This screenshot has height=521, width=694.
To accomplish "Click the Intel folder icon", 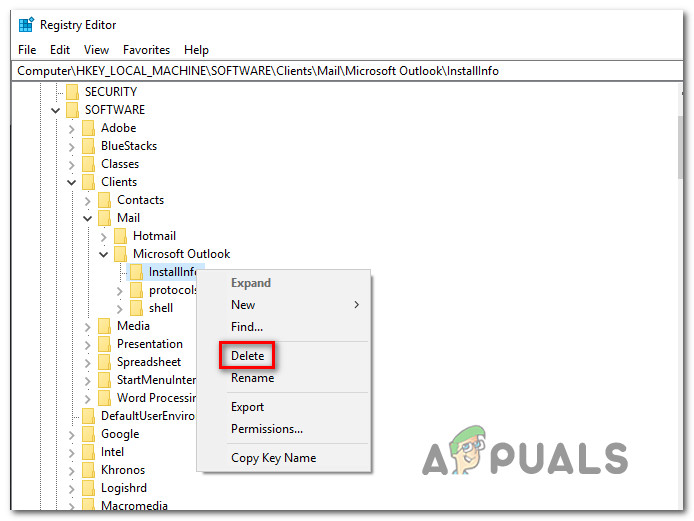I will point(89,452).
